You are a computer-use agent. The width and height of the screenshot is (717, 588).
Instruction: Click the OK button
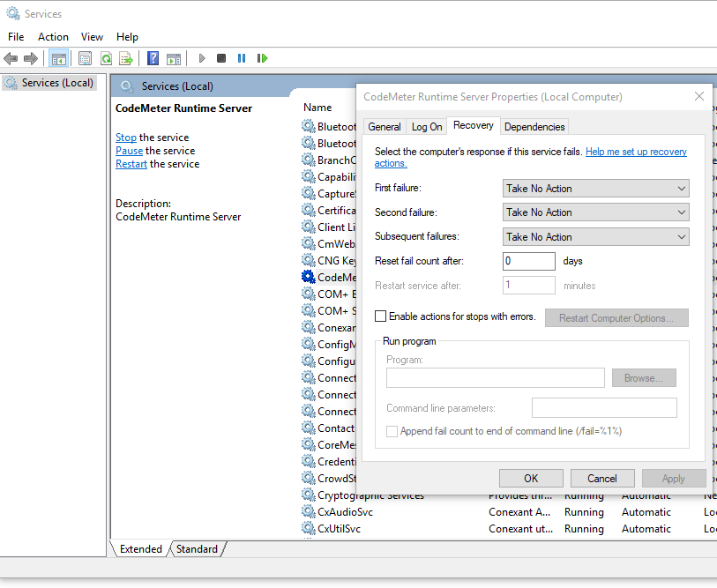pos(531,479)
